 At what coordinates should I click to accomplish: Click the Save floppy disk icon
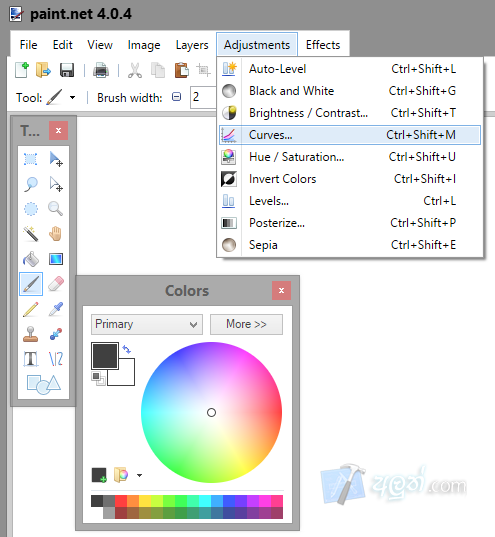pyautogui.click(x=67, y=70)
